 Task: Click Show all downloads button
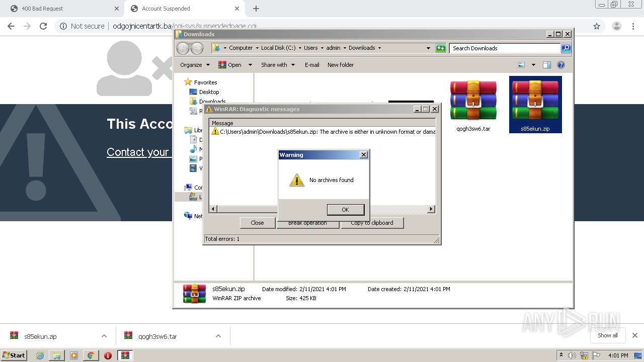coord(607,335)
